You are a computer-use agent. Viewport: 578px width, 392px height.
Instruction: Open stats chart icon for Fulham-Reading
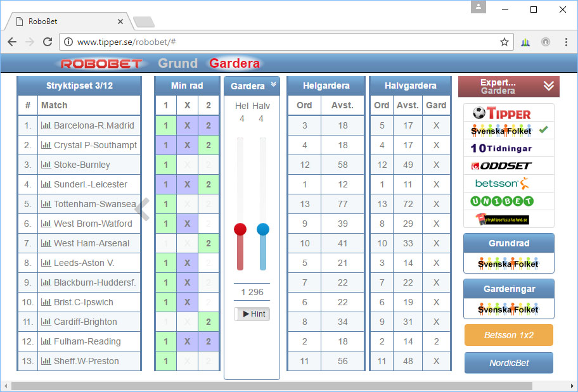pos(46,341)
